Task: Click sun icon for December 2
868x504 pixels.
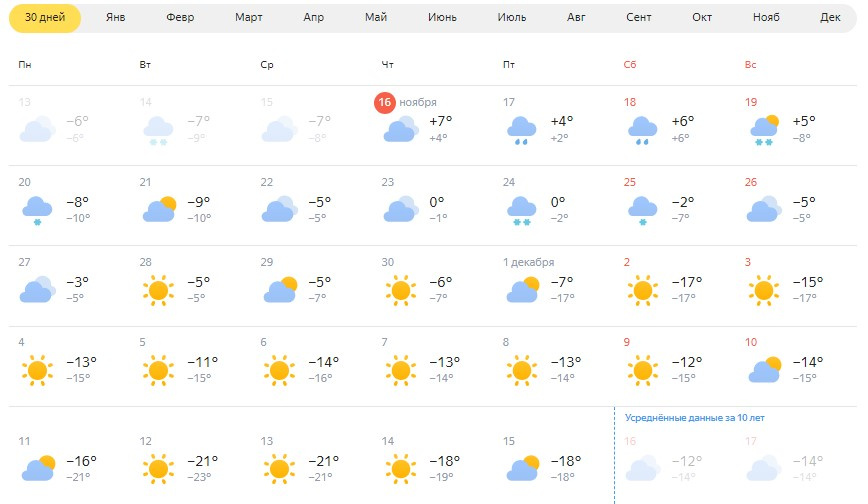Action: [643, 290]
